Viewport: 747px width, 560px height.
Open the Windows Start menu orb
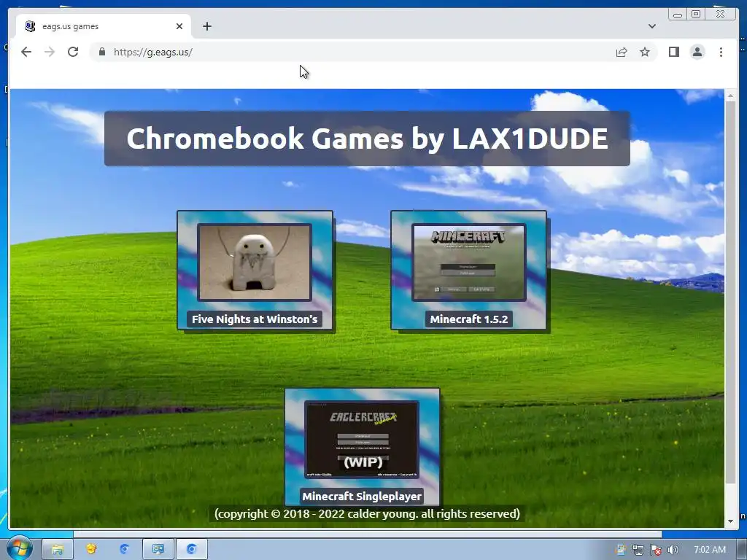pos(19,548)
